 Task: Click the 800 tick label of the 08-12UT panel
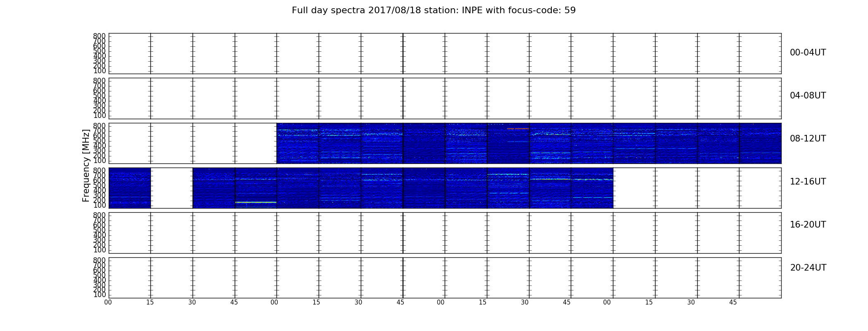pos(99,126)
